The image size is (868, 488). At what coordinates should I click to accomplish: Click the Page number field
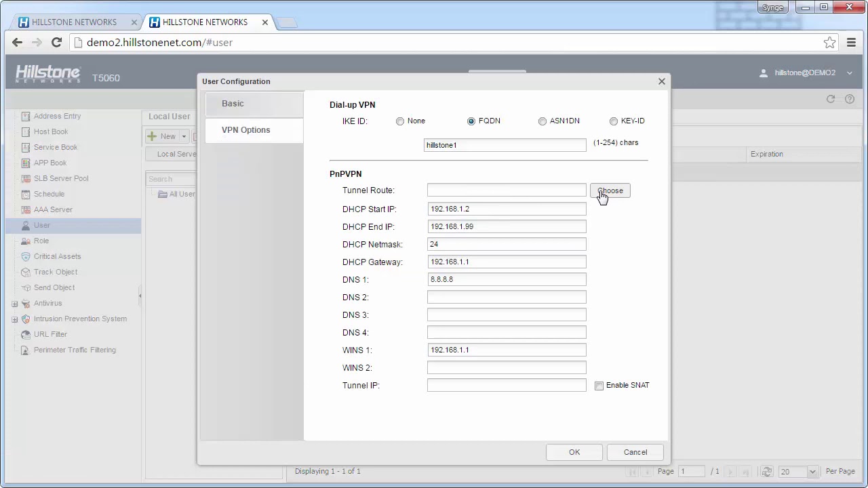click(692, 471)
